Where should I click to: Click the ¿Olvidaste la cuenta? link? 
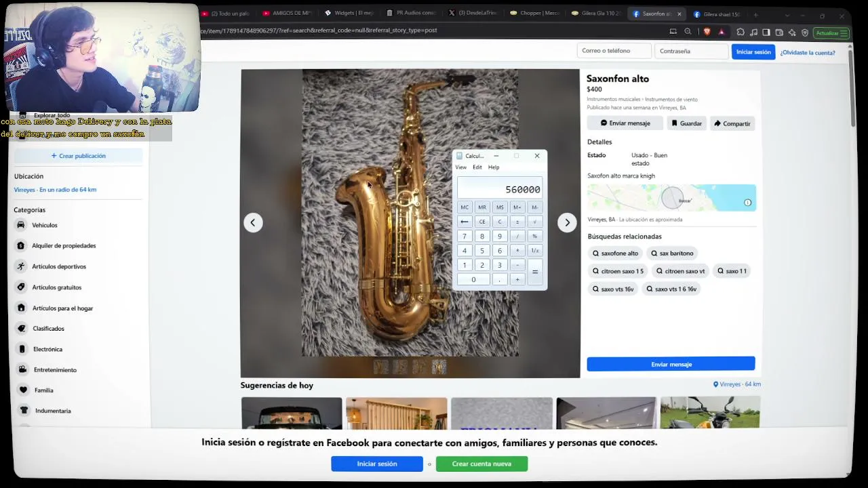808,53
